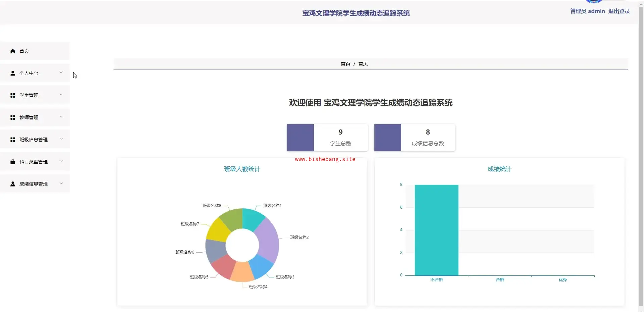Click the purple icon block for 学生总数
The height and width of the screenshot is (312, 644).
click(x=300, y=138)
